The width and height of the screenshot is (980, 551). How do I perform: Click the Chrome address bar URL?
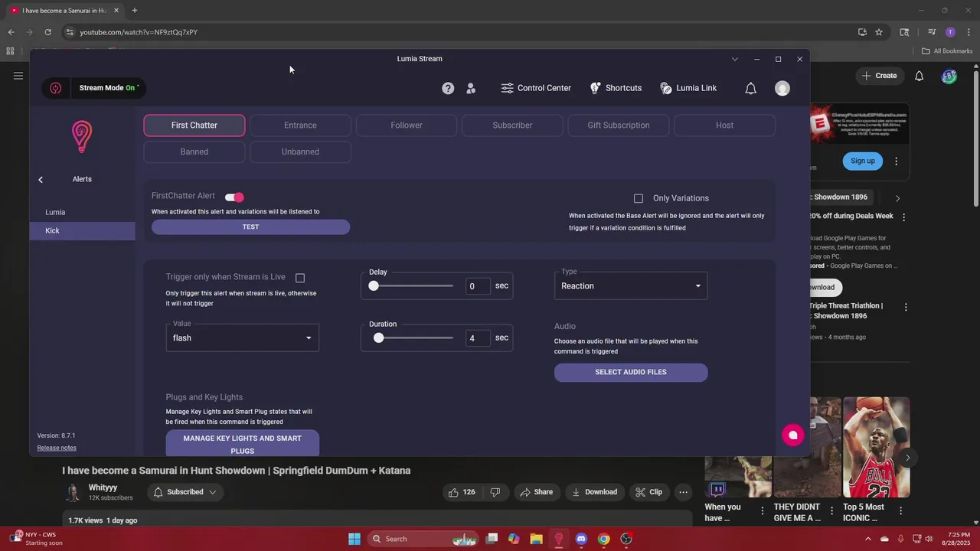tap(139, 32)
